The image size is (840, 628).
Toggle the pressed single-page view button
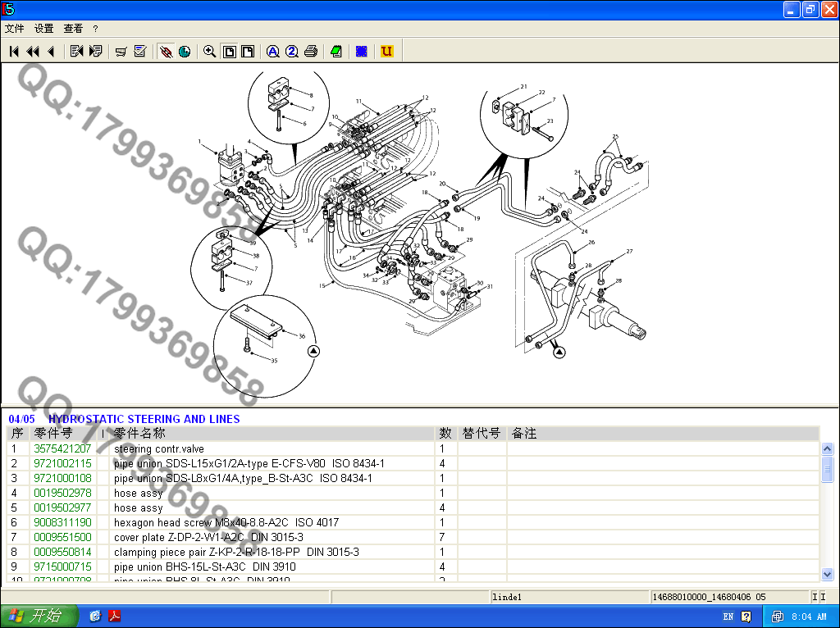click(x=230, y=52)
